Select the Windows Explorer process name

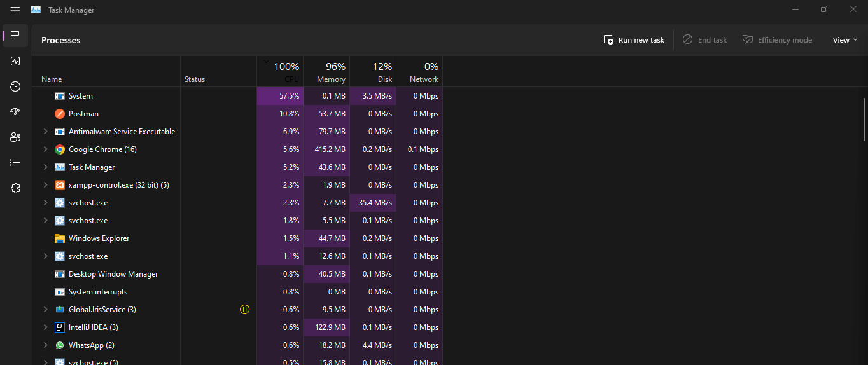(99, 238)
